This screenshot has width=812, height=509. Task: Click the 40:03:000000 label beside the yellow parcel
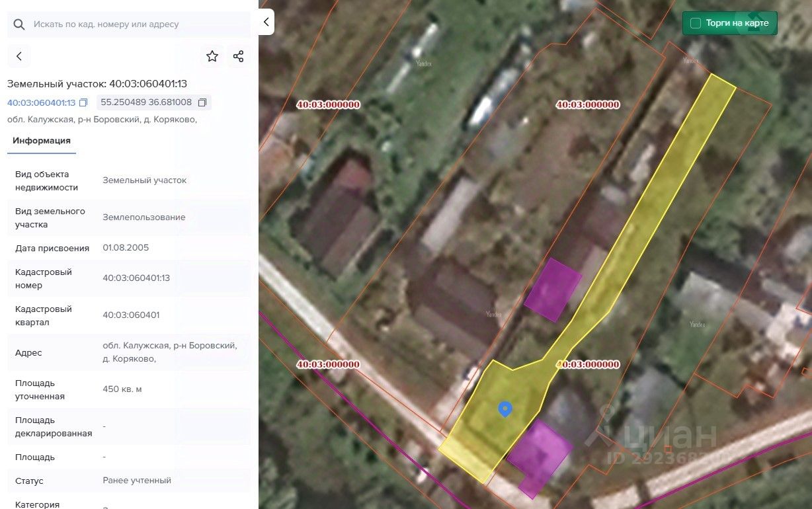point(588,364)
